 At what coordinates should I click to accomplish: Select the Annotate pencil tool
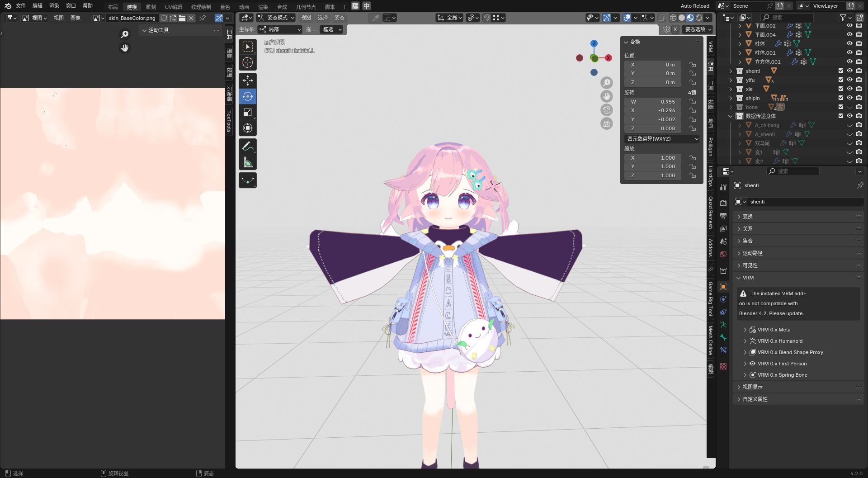[247, 146]
